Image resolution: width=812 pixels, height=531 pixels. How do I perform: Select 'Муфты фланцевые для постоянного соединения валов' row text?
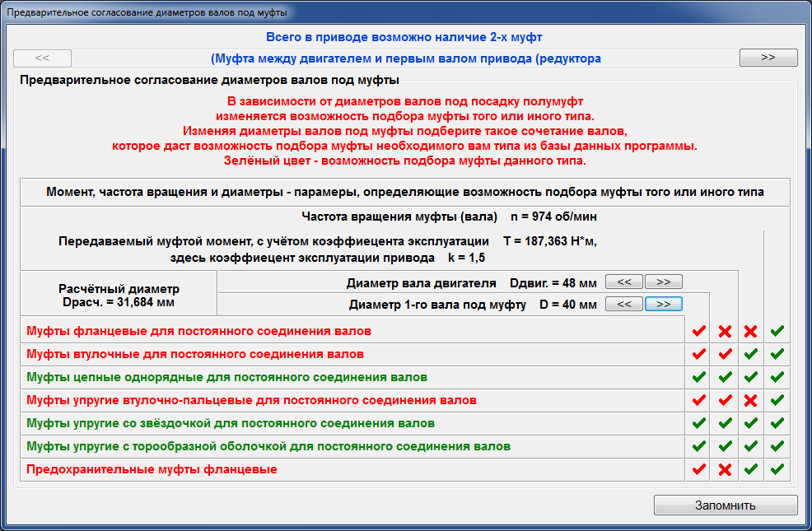(198, 331)
